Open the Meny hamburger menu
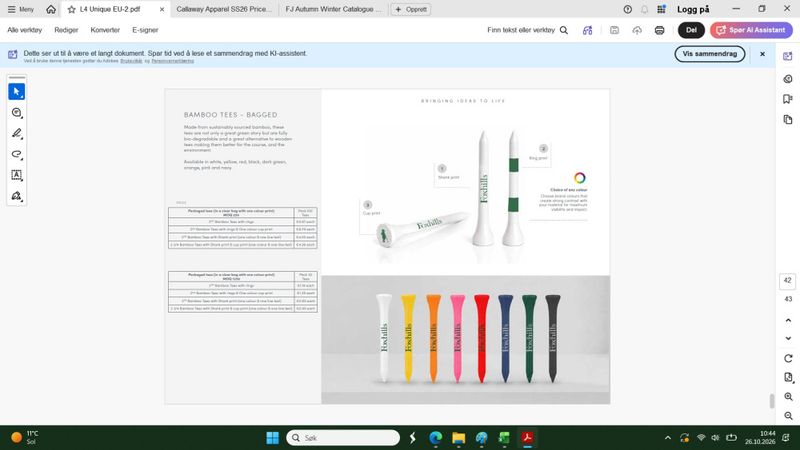The width and height of the screenshot is (800, 450). pos(20,9)
